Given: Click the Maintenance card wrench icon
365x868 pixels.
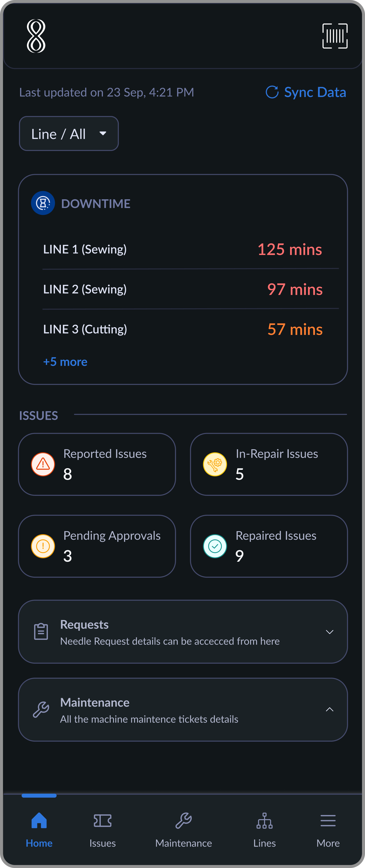Looking at the screenshot, I should 41,709.
